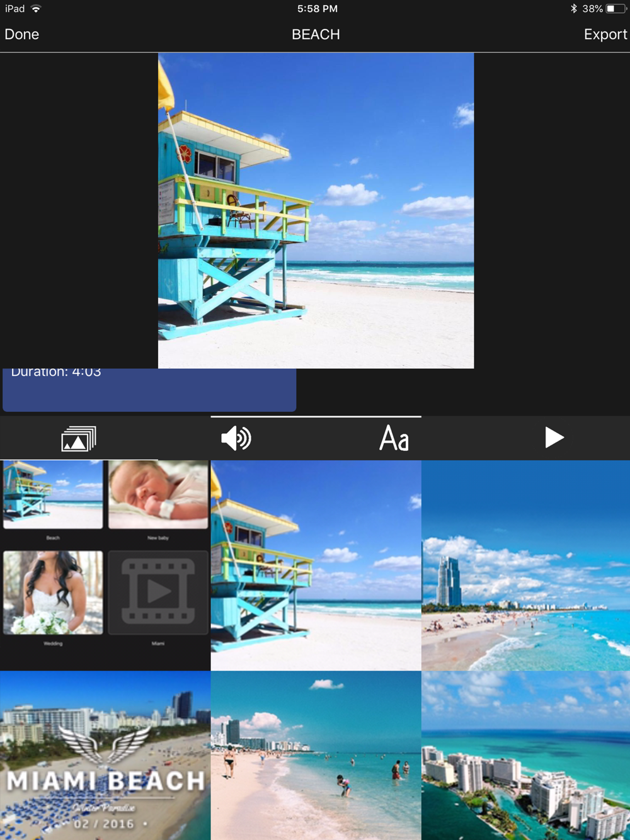Tap the 'Wedding' caption label
Screen dimensions: 630x840
[x=53, y=644]
